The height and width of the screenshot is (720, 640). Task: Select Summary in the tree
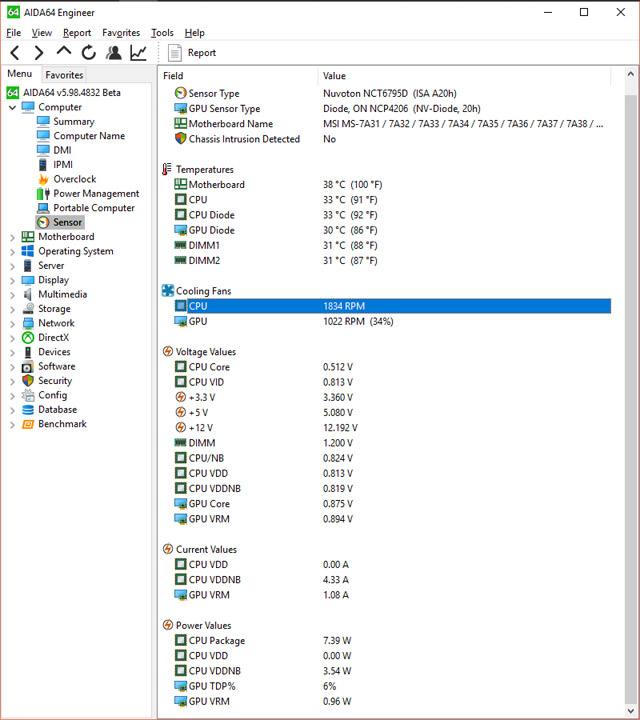coord(73,121)
